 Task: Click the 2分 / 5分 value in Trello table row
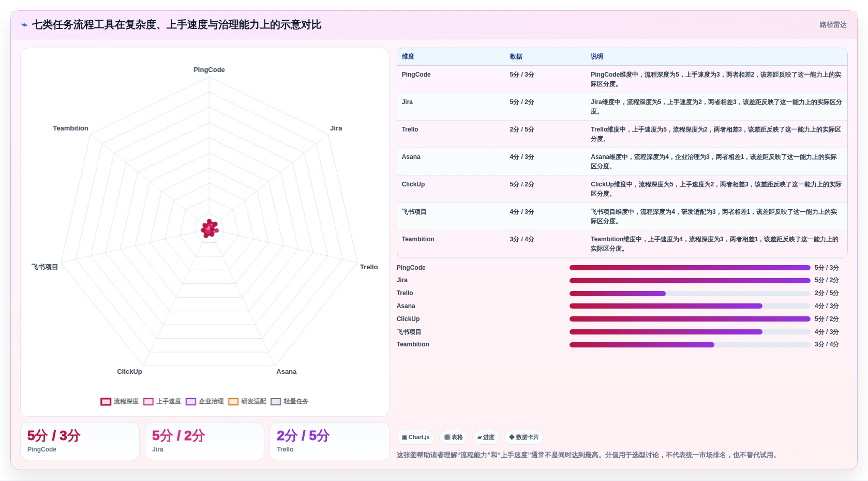click(x=522, y=129)
